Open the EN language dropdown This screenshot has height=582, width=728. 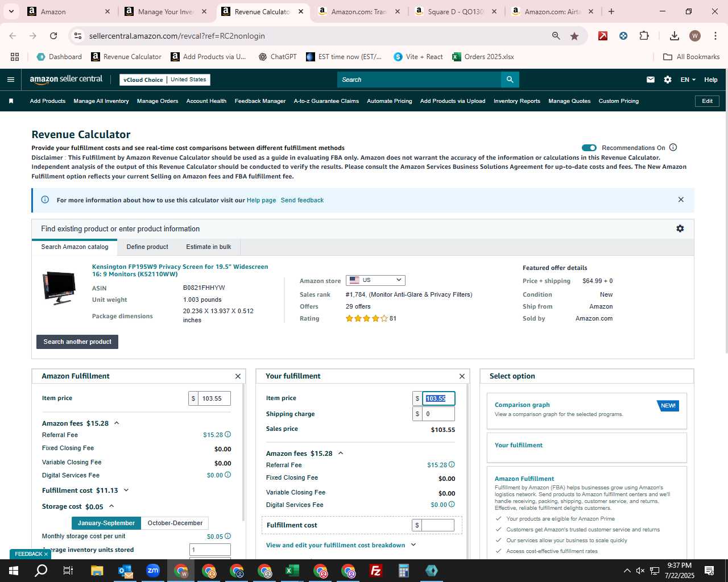coord(688,80)
